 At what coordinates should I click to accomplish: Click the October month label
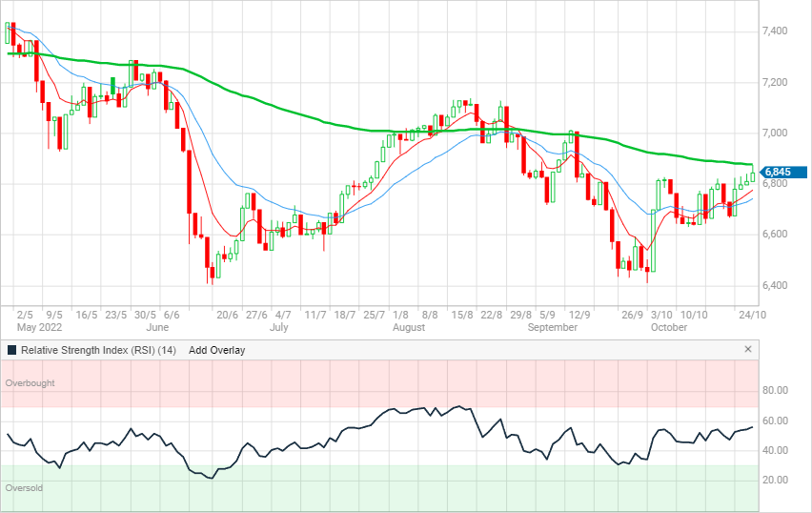click(x=669, y=327)
